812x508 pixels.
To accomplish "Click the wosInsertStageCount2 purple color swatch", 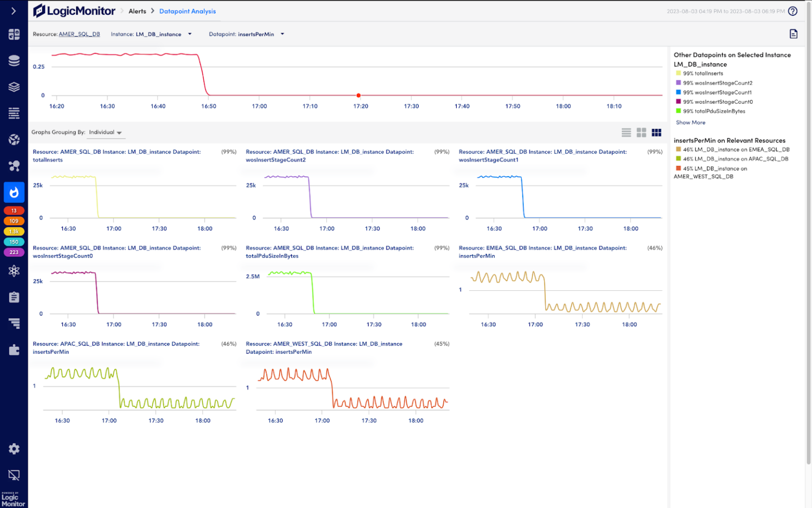I will [678, 82].
